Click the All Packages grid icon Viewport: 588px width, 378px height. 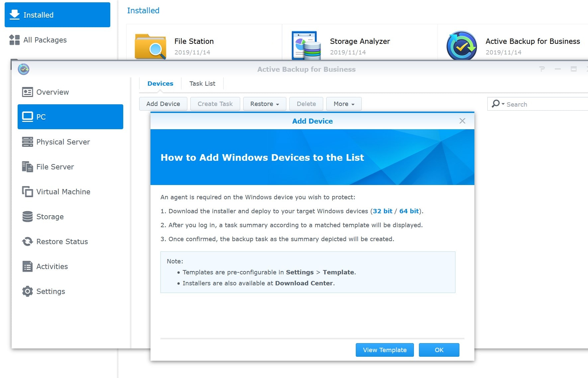click(15, 40)
